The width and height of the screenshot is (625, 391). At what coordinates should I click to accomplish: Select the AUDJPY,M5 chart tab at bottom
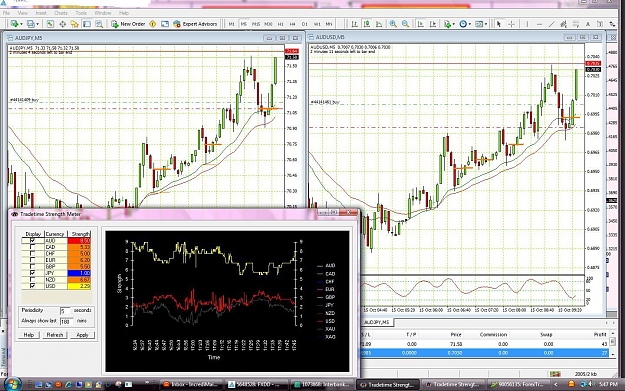(378, 322)
